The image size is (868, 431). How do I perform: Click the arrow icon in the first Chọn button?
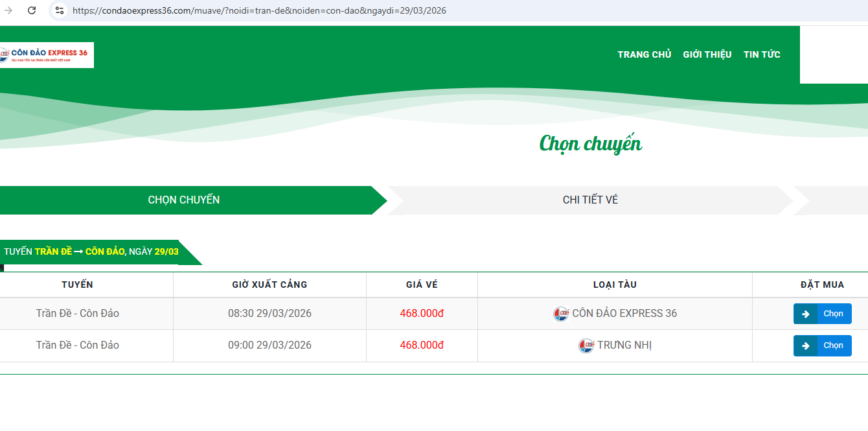click(x=806, y=314)
